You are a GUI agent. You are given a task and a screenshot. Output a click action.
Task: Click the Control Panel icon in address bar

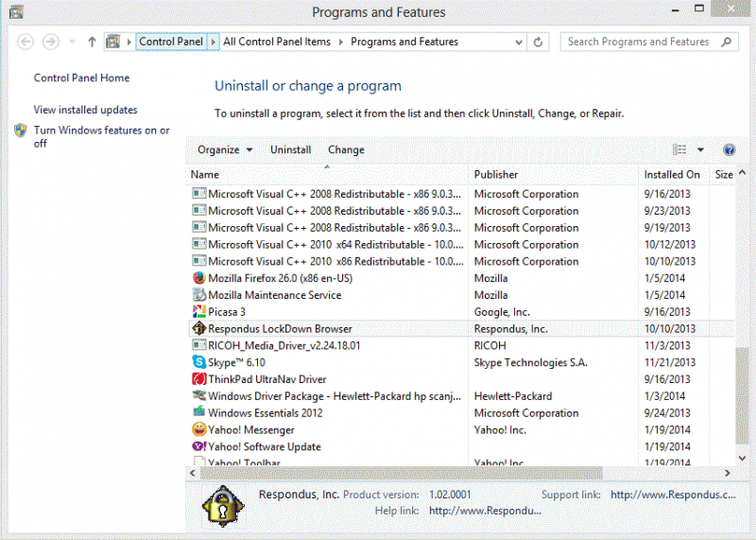pos(113,42)
